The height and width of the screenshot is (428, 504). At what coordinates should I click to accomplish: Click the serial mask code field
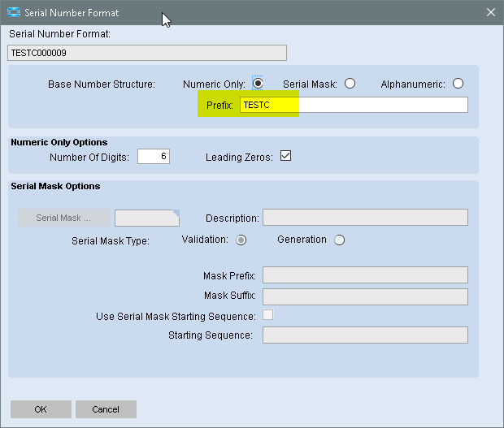tap(147, 218)
